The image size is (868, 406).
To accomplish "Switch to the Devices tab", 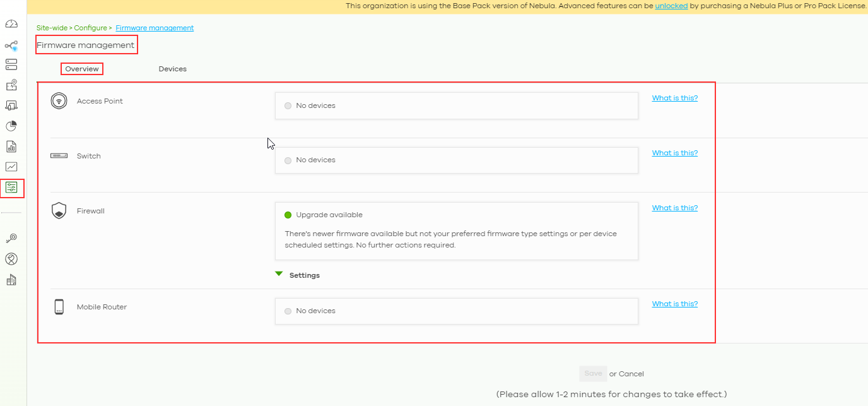I will click(172, 69).
